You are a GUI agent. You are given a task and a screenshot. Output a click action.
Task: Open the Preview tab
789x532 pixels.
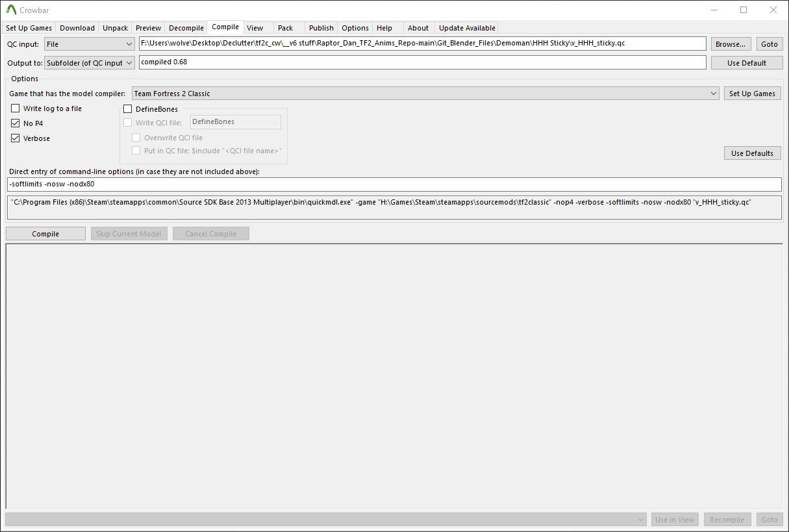[x=148, y=28]
